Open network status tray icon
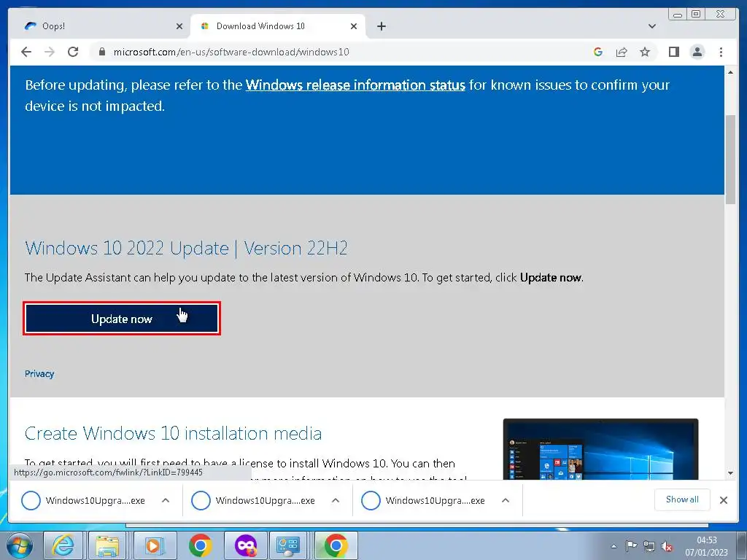The height and width of the screenshot is (560, 747). tap(649, 546)
